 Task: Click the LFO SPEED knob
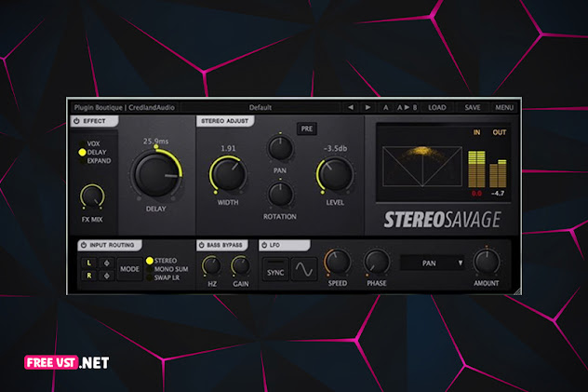click(x=338, y=262)
